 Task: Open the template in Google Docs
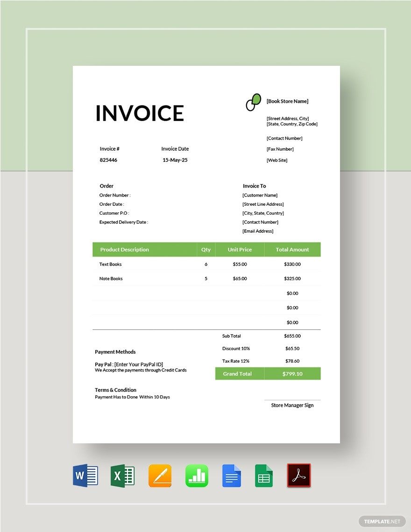[x=232, y=475]
